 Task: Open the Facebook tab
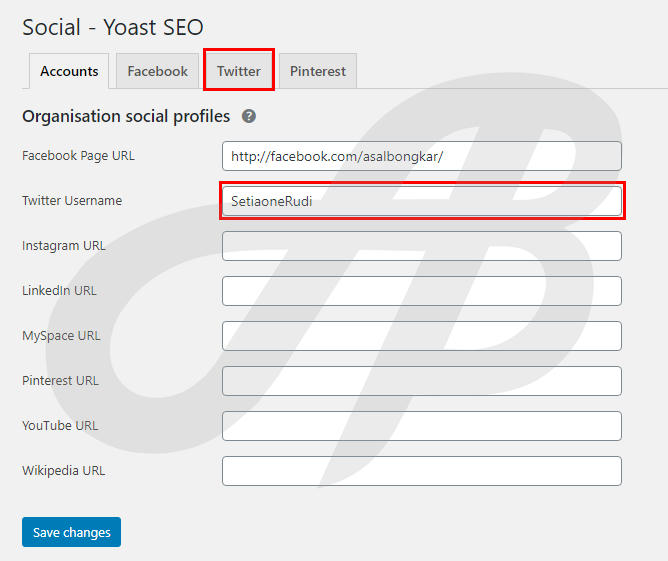click(157, 71)
